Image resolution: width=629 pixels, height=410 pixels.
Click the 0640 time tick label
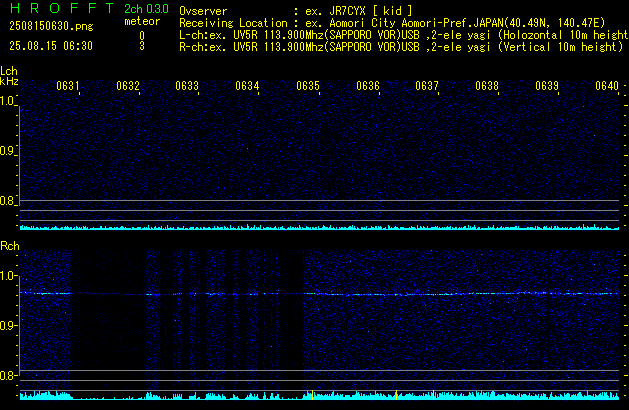(x=607, y=86)
